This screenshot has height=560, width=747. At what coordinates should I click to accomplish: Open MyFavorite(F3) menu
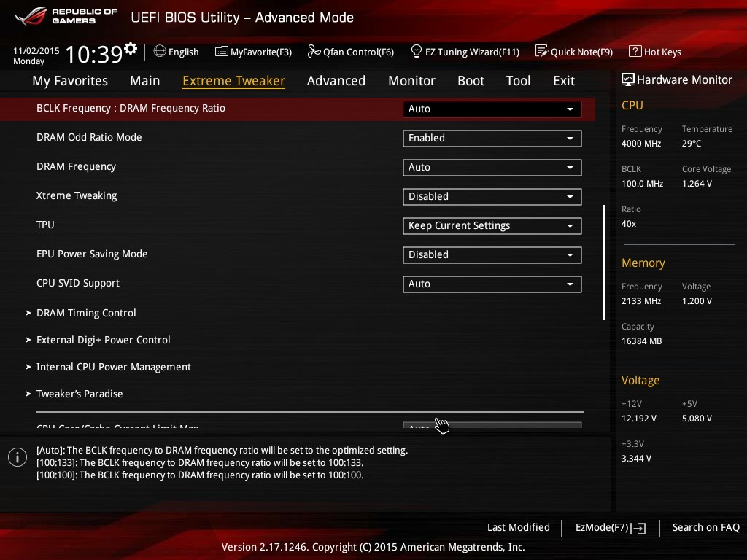tap(253, 52)
